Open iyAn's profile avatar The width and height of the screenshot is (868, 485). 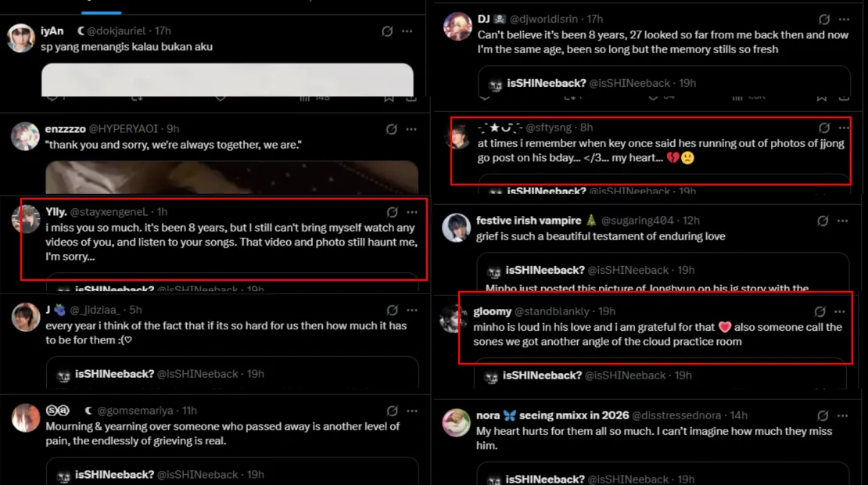point(21,38)
